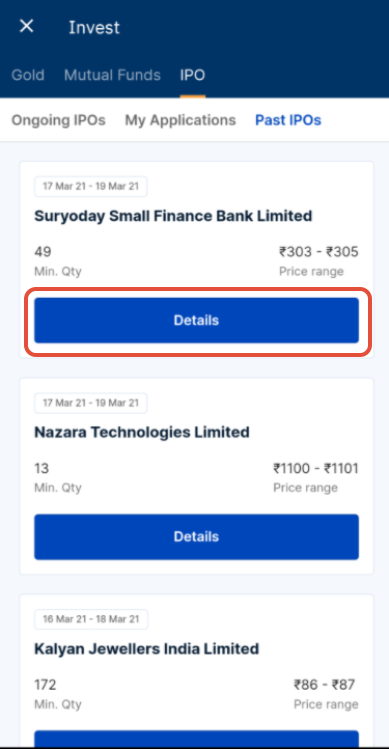Click the Invest header title
Screen dimensions: 389x749
coord(94,27)
